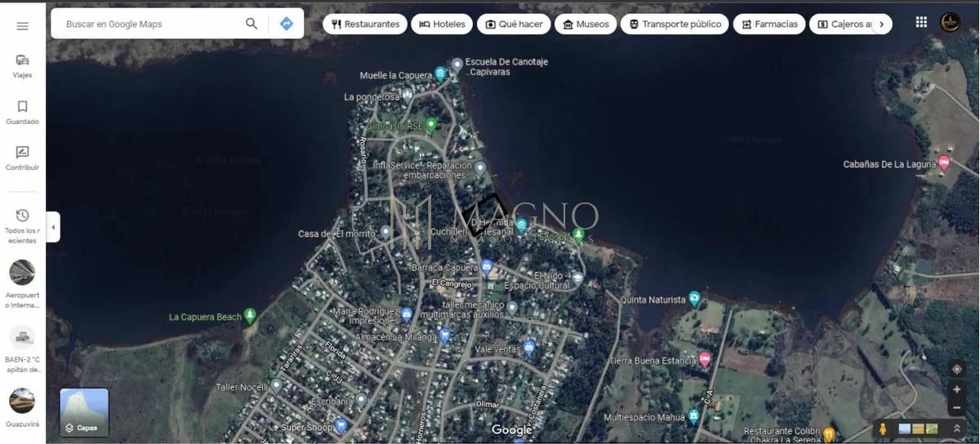
Task: Collapse the side panel arrow
Action: click(53, 227)
